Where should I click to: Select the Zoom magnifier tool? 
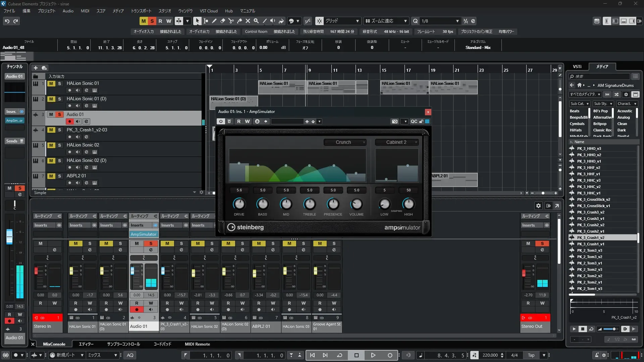256,21
